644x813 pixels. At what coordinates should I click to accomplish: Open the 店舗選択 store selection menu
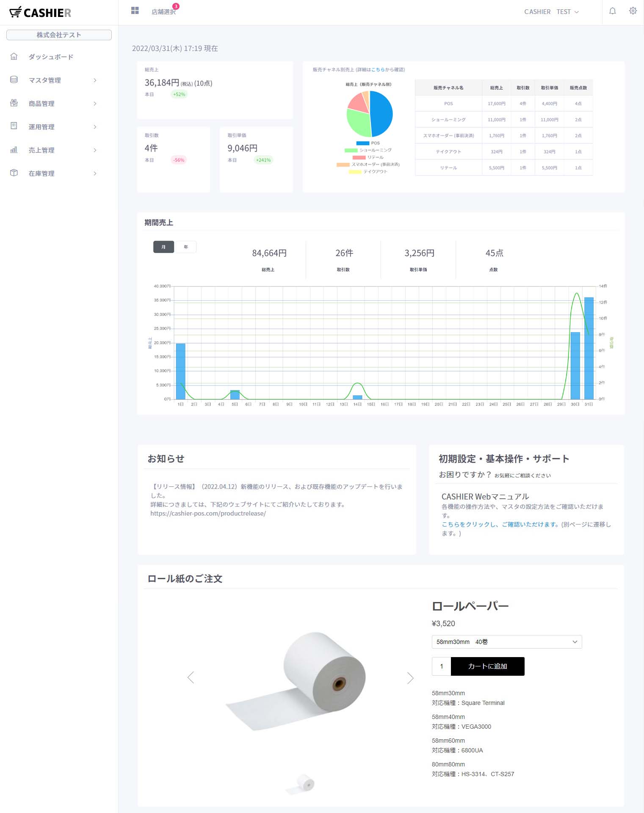[163, 12]
